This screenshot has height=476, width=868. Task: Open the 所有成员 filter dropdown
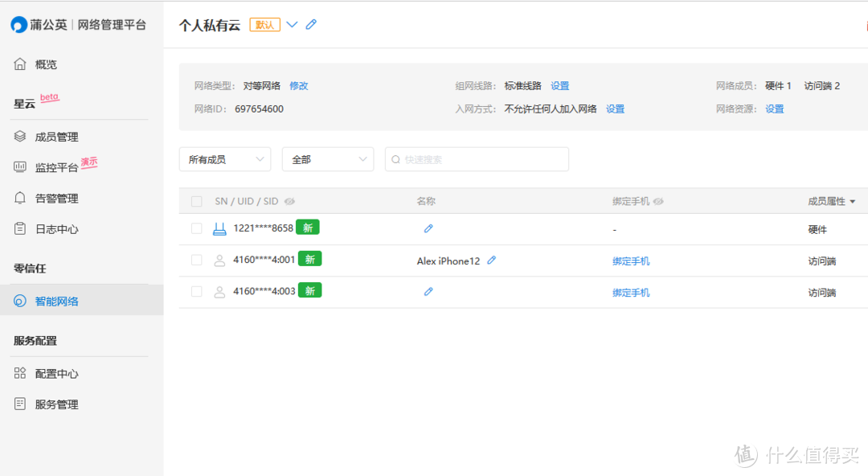coord(225,159)
